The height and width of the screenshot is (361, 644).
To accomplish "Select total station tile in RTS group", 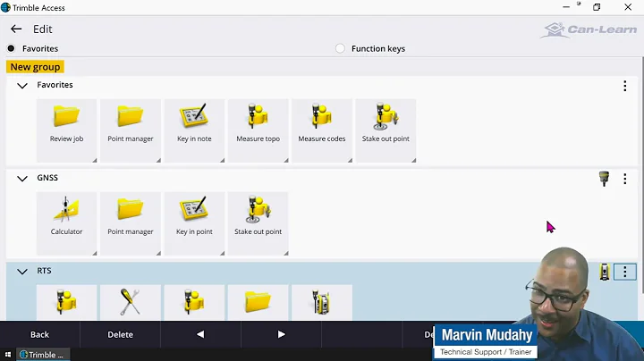I will tap(322, 302).
